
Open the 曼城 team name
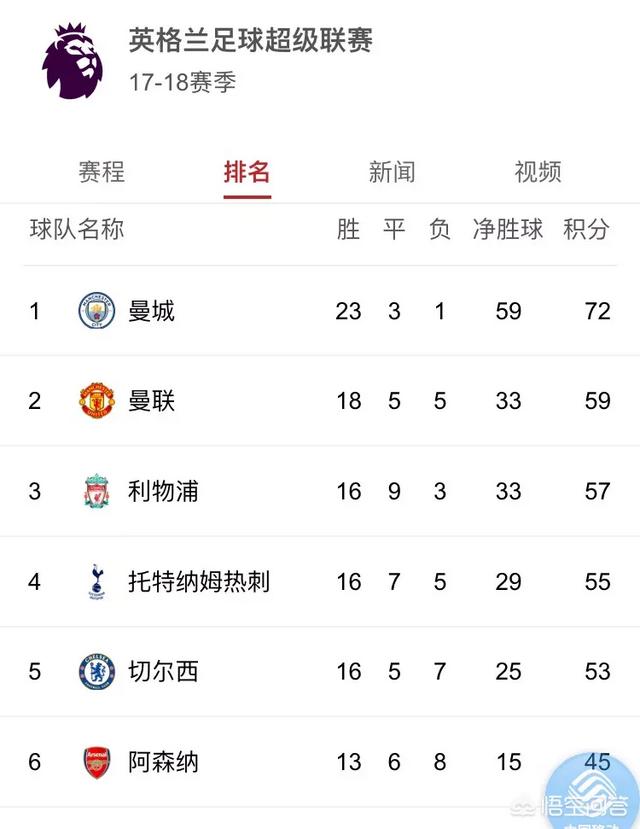151,311
